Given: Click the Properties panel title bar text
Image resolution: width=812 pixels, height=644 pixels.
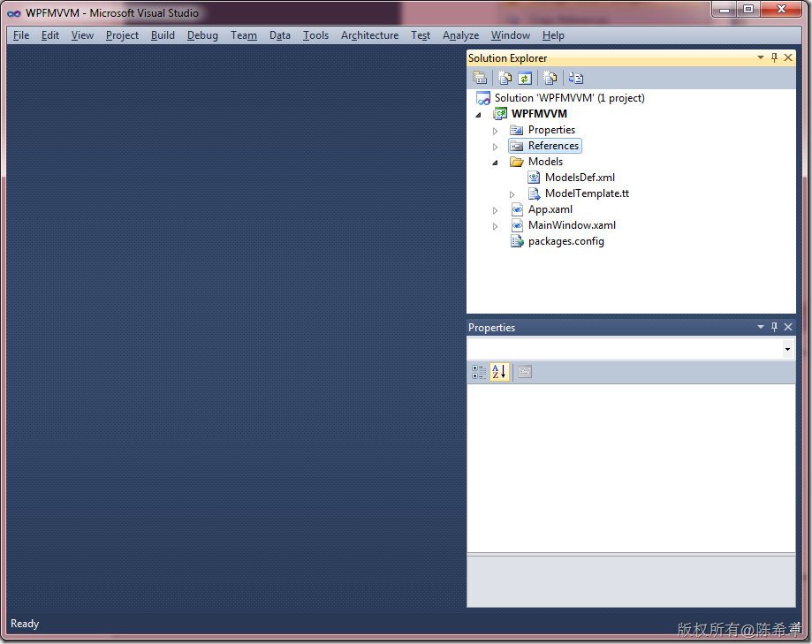Looking at the screenshot, I should tap(491, 327).
